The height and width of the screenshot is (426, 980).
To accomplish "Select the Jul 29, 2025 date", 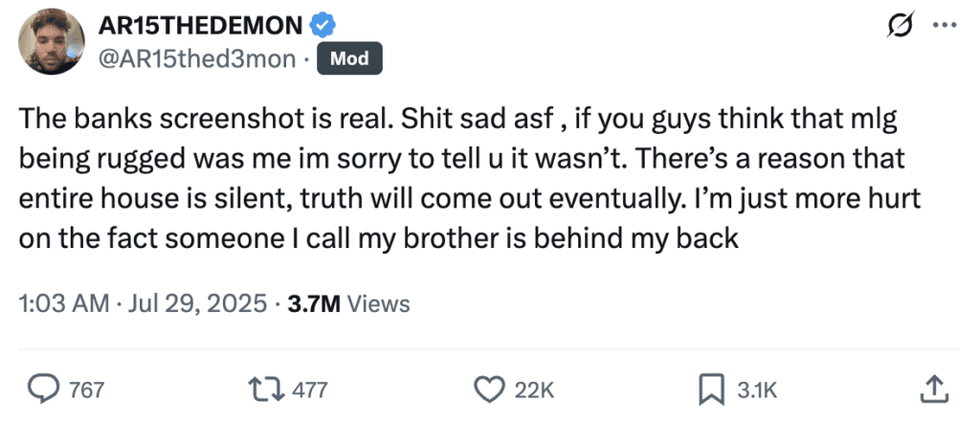I will coord(194,304).
